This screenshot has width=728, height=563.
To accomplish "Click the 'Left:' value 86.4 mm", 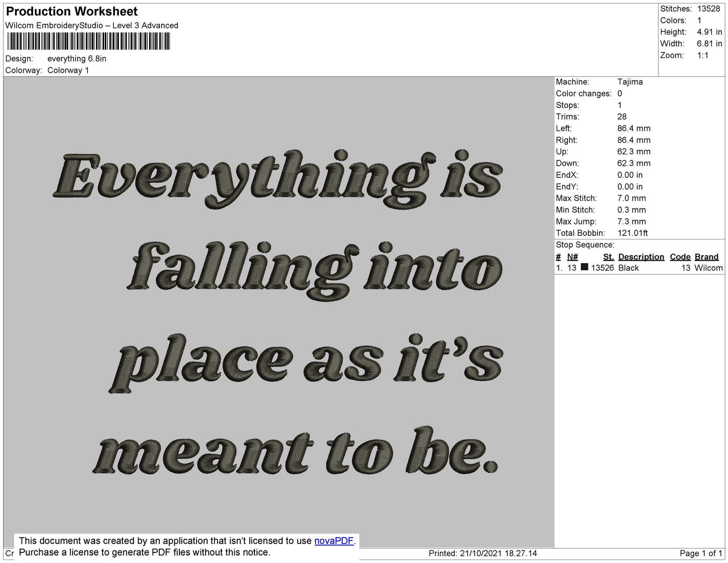I will [x=634, y=128].
